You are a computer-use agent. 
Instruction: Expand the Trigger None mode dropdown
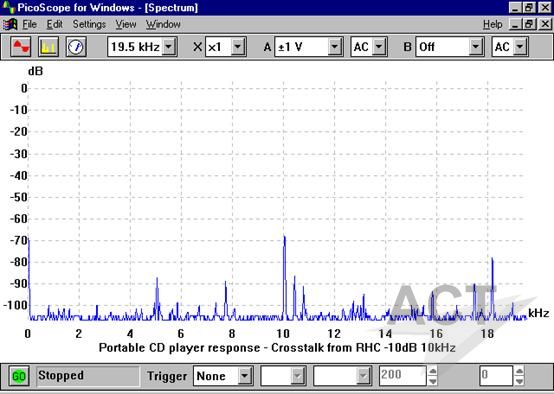point(244,376)
